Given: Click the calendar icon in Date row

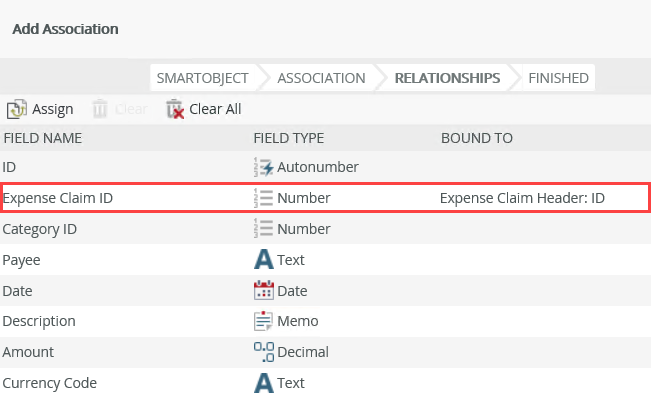Looking at the screenshot, I should [264, 290].
